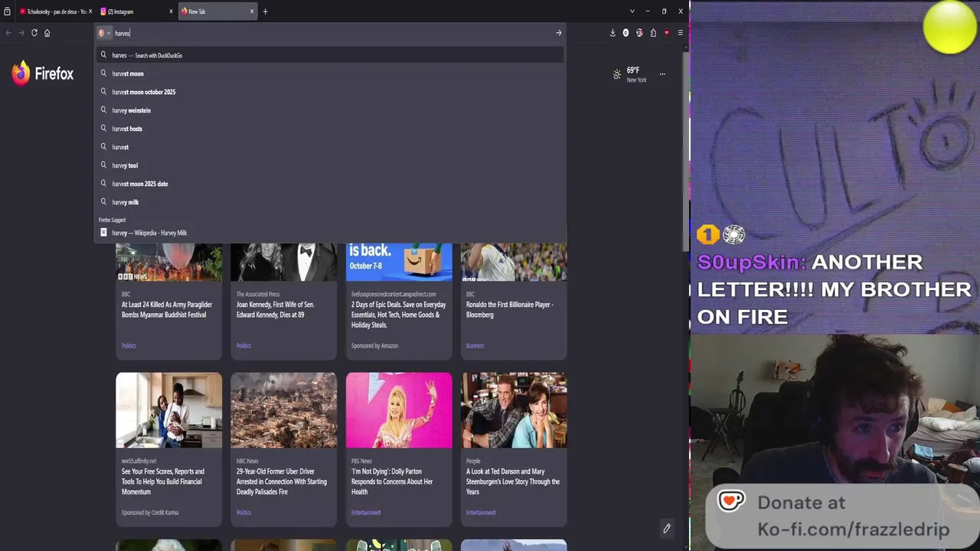Click the pencil customize icon bottom right
Viewport: 980px width, 551px height.
(x=667, y=528)
